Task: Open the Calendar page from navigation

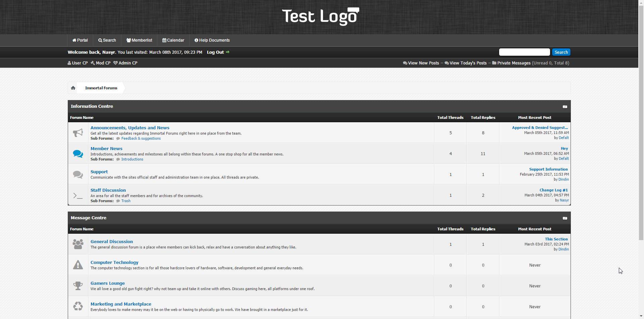Action: click(x=173, y=40)
